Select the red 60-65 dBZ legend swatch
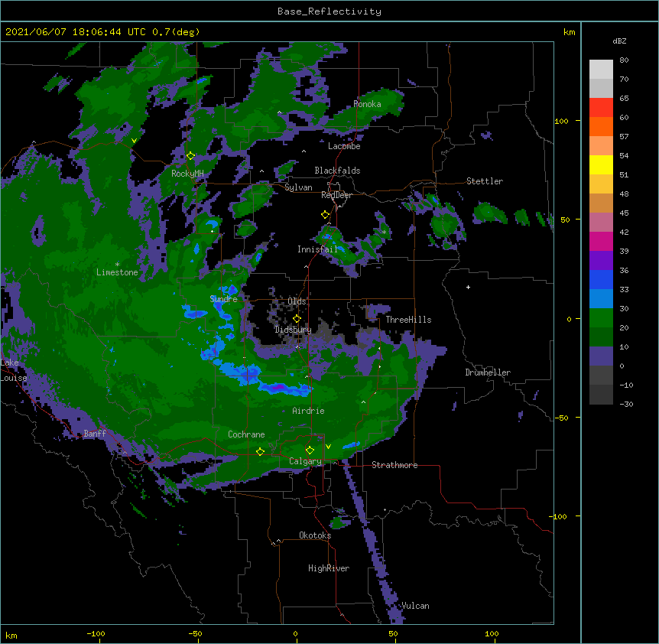The width and height of the screenshot is (659, 644). click(601, 108)
